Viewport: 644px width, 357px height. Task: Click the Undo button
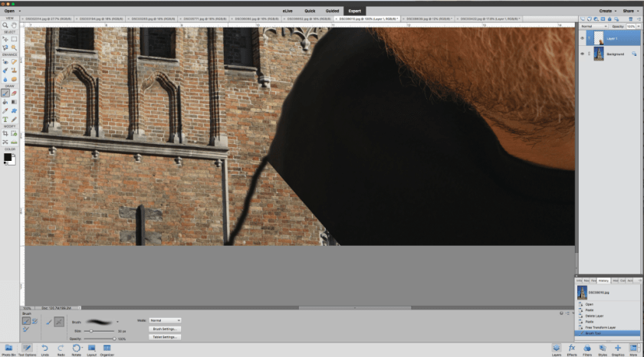[44, 349]
